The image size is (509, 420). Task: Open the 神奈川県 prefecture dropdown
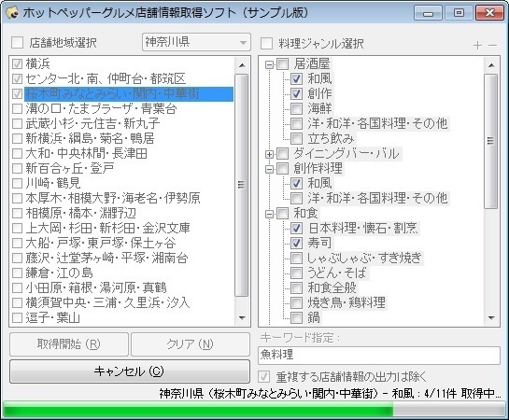pyautogui.click(x=196, y=42)
